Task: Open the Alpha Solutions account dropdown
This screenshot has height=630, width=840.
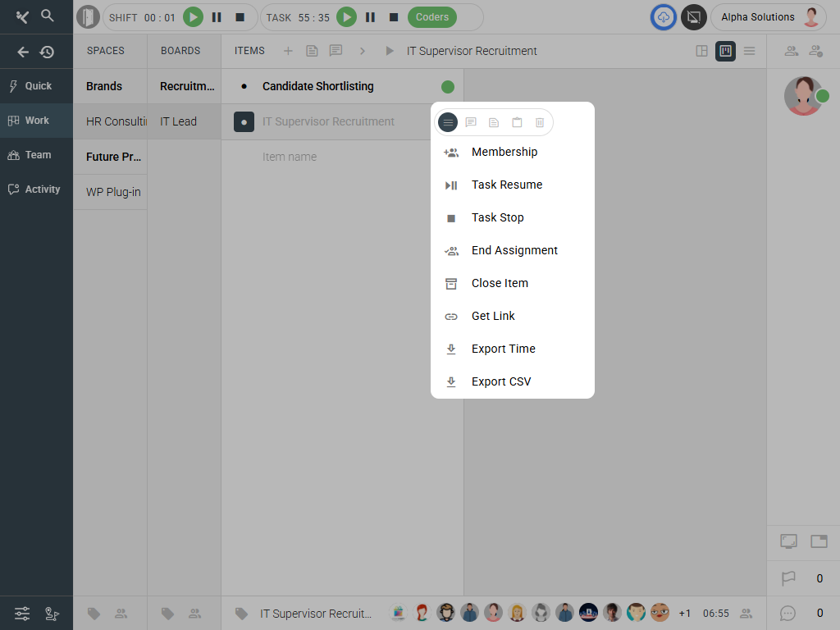Action: tap(768, 17)
